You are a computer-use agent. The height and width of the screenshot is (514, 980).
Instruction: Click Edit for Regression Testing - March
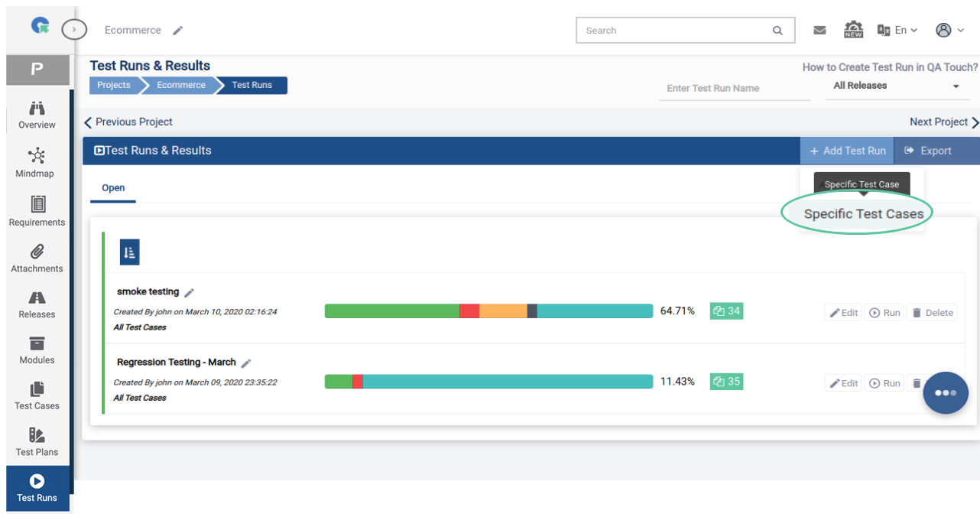pyautogui.click(x=844, y=382)
